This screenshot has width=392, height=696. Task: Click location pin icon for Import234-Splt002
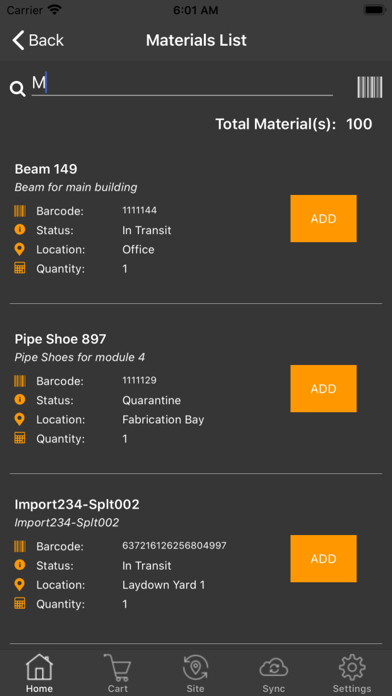point(20,585)
